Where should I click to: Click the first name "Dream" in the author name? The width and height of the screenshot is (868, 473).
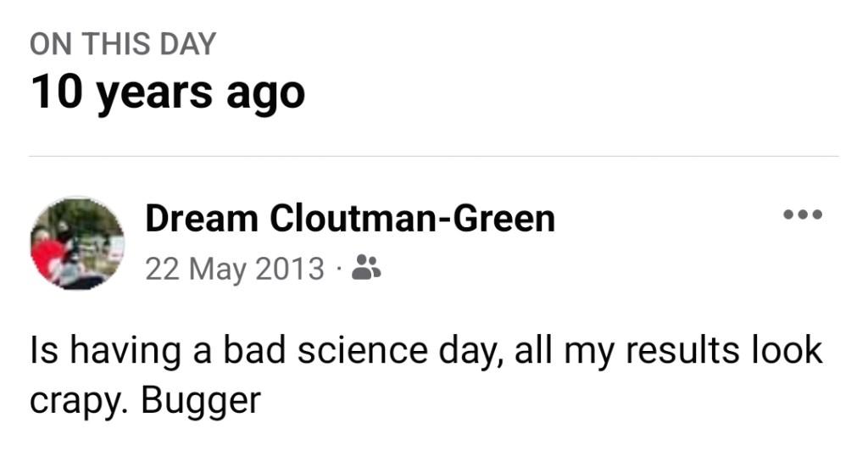coord(202,219)
